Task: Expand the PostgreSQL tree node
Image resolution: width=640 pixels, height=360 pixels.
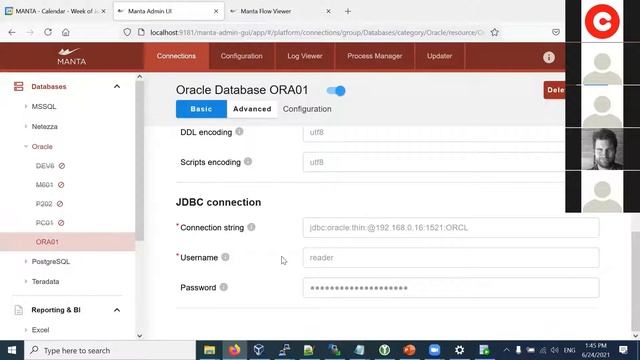Action: (x=26, y=261)
